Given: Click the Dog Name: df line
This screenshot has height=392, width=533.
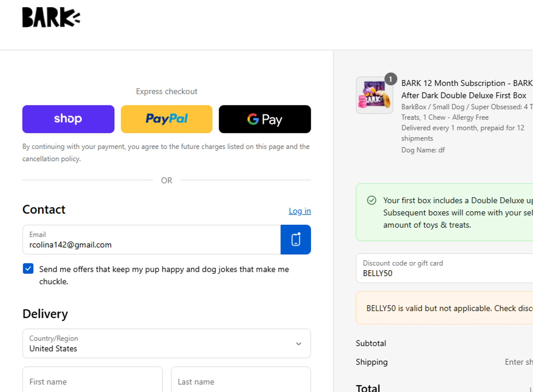Looking at the screenshot, I should tap(423, 150).
